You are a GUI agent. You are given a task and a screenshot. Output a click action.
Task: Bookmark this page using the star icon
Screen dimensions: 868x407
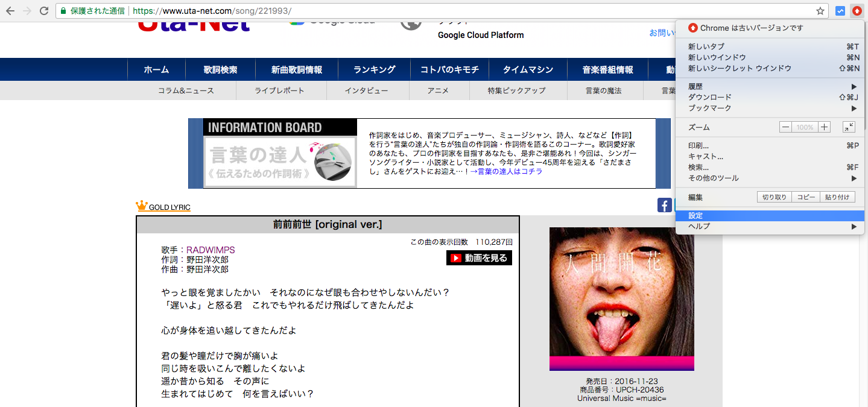[820, 11]
